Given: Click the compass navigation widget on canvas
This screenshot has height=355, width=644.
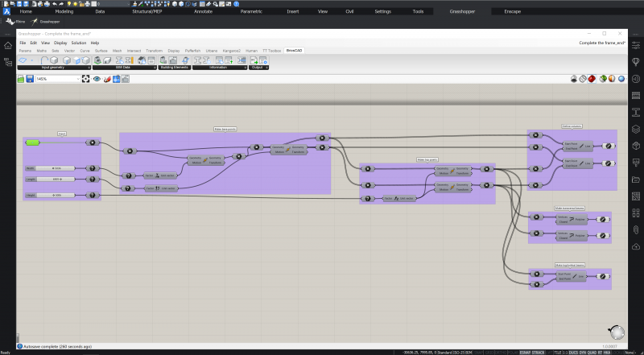Looking at the screenshot, I should [617, 332].
